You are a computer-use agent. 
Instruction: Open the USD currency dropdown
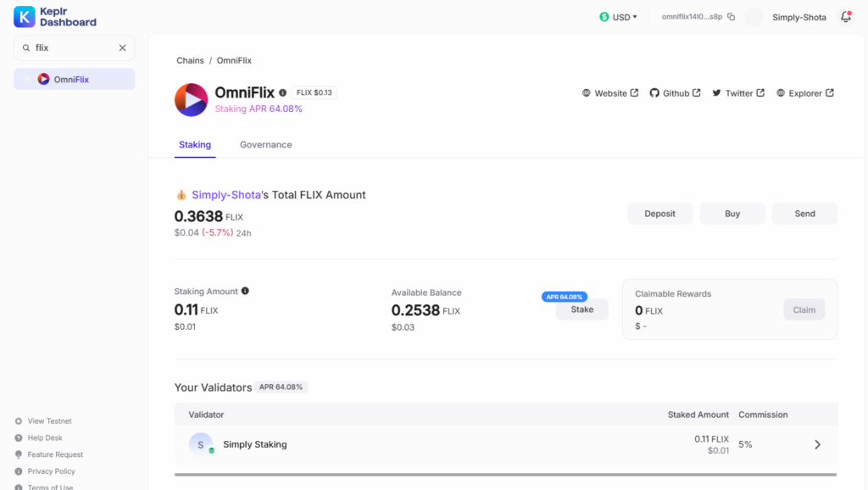(618, 17)
